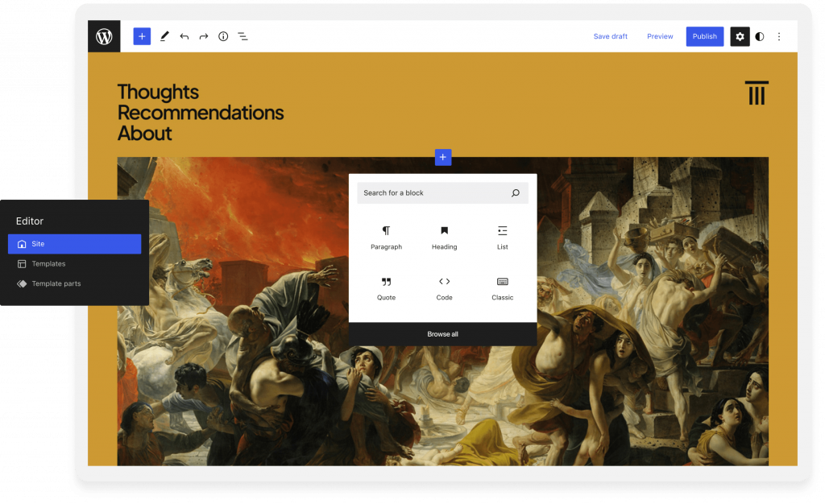This screenshot has width=825, height=504.
Task: Click Browse all blocks button
Action: coord(442,334)
